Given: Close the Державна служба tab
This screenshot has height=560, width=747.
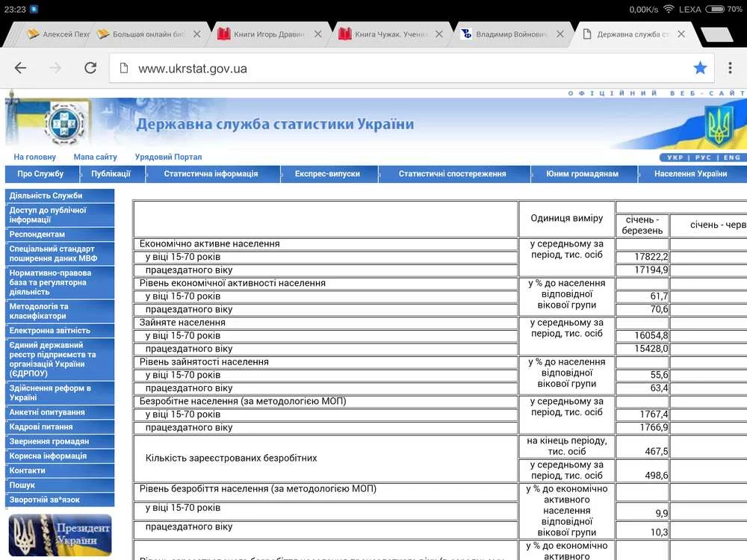Looking at the screenshot, I should coord(681,34).
